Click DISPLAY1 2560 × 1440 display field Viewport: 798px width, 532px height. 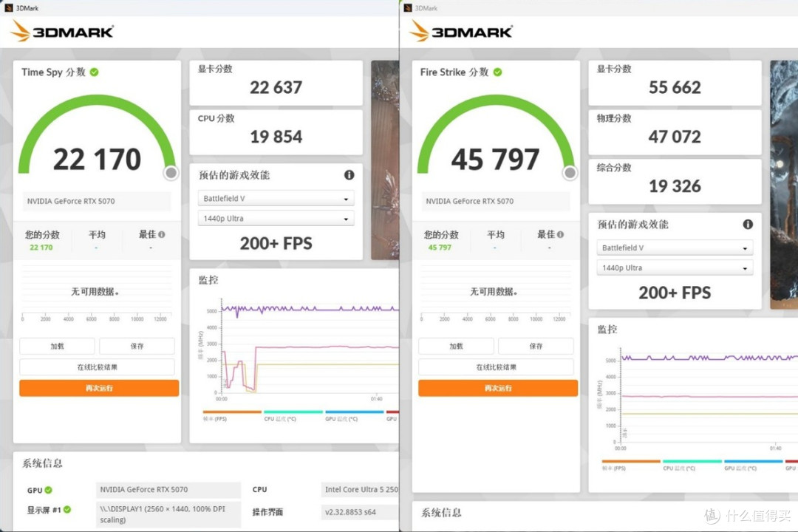[x=168, y=514]
